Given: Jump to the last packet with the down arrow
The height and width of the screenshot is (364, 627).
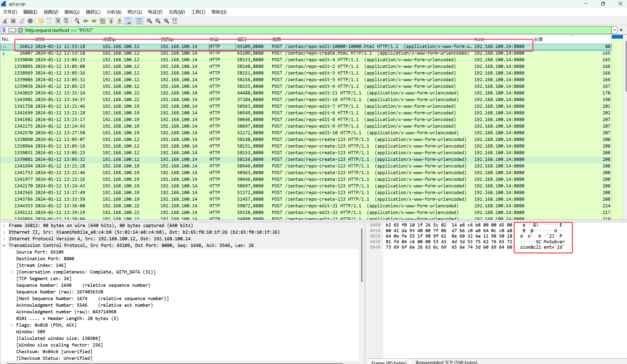Looking at the screenshot, I should [119, 21].
